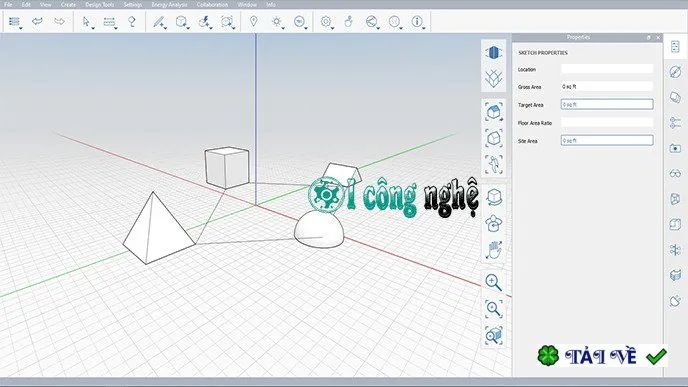Open the Layers sliders side tab
Screen dimensions: 688x387
coord(675,122)
